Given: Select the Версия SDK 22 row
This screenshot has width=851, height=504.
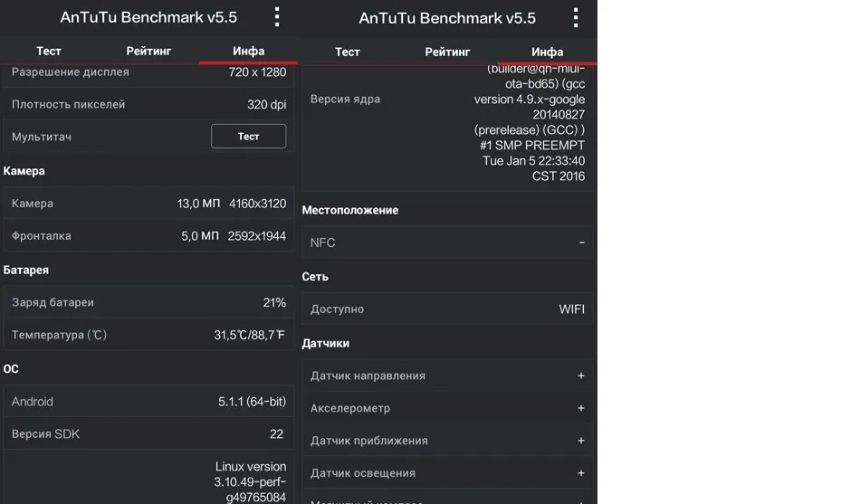Looking at the screenshot, I should pyautogui.click(x=148, y=434).
